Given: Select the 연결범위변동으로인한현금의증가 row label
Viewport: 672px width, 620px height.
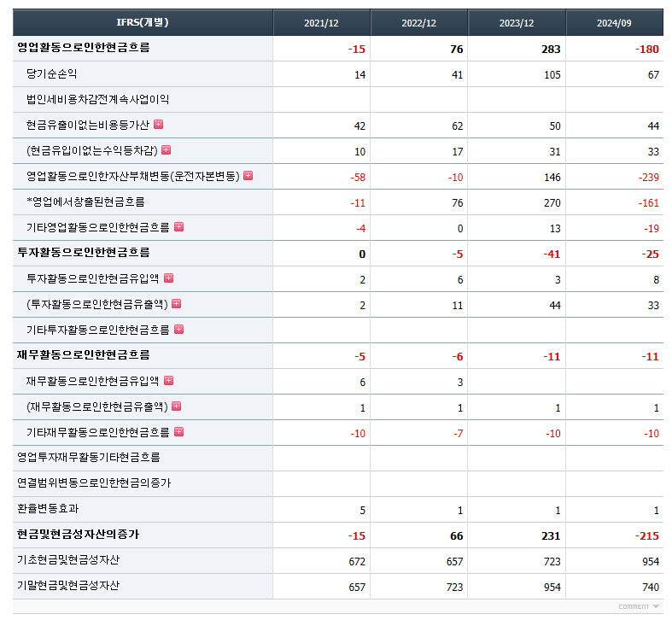Looking at the screenshot, I should (x=94, y=483).
